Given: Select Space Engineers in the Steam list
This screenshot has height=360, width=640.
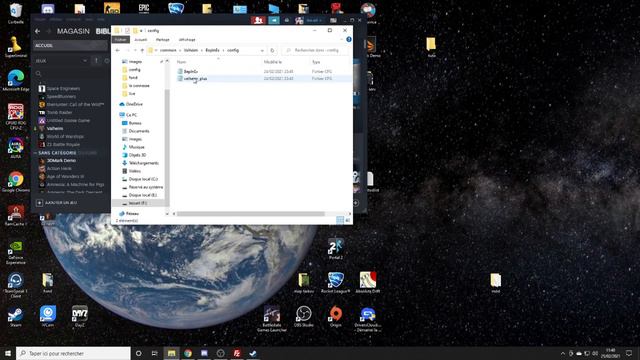Looking at the screenshot, I should [63, 88].
